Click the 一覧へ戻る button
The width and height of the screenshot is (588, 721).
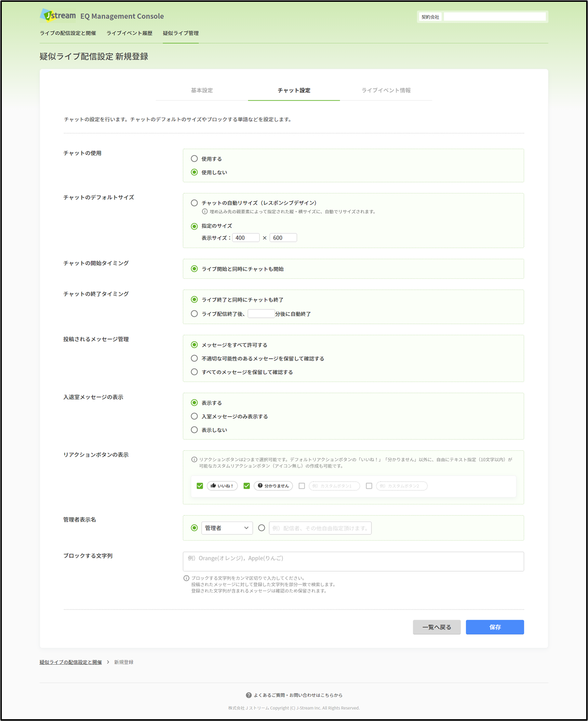pos(437,627)
